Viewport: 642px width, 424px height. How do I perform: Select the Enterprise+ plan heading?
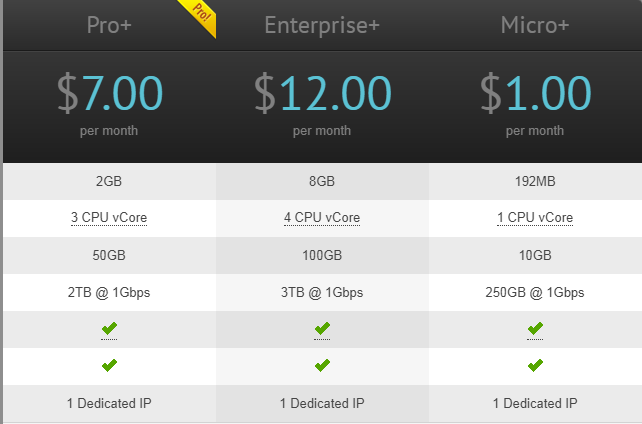tap(322, 25)
